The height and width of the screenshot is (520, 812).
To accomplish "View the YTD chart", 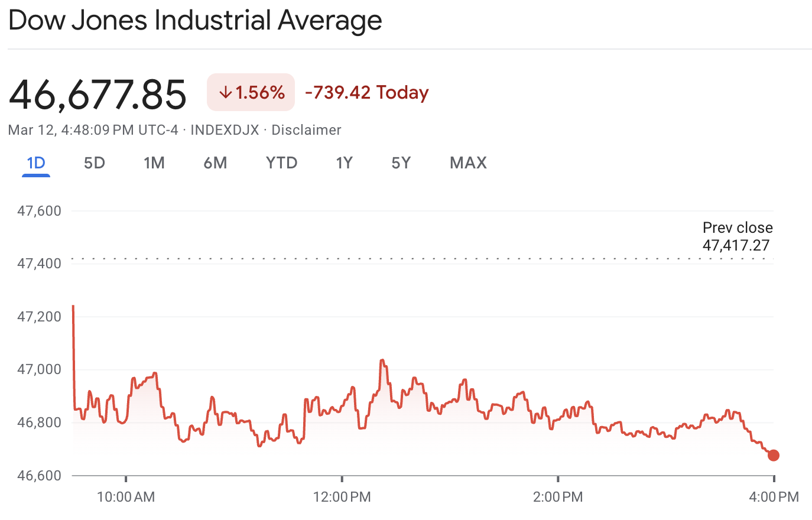I will (x=281, y=162).
